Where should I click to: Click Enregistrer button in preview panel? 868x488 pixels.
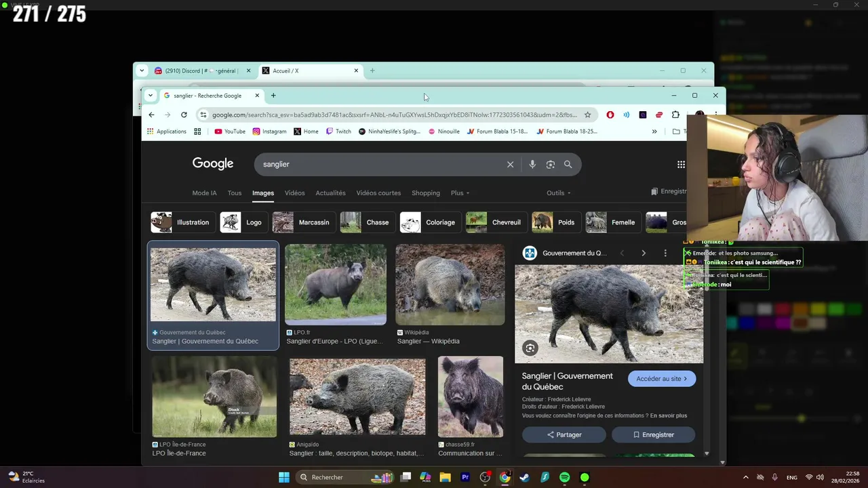[654, 434]
